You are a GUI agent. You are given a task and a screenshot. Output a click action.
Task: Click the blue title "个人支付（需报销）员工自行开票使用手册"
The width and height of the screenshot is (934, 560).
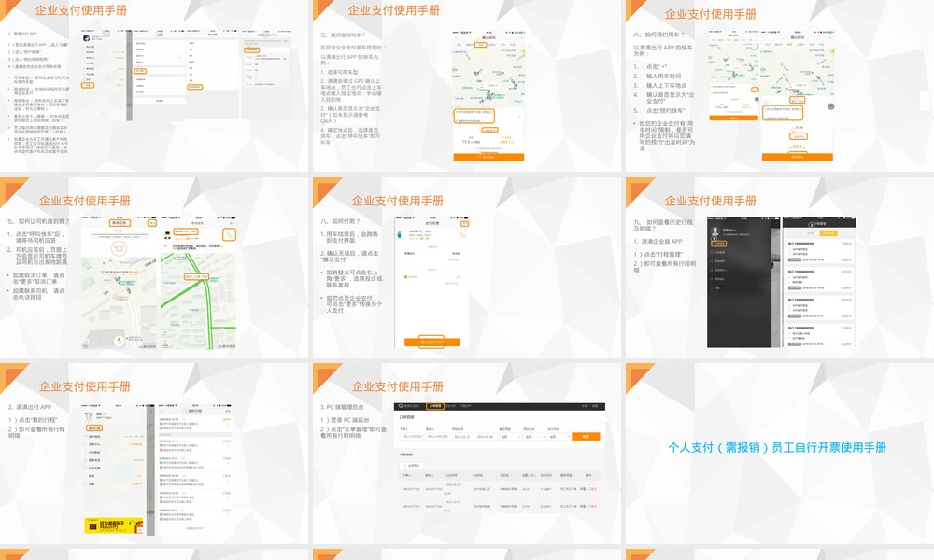777,447
